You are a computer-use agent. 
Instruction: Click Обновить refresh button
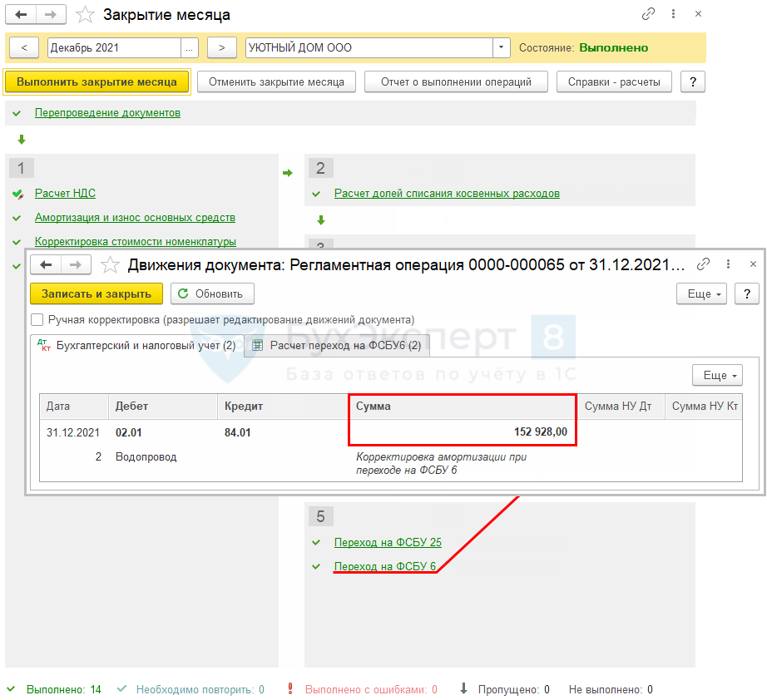[x=212, y=293]
